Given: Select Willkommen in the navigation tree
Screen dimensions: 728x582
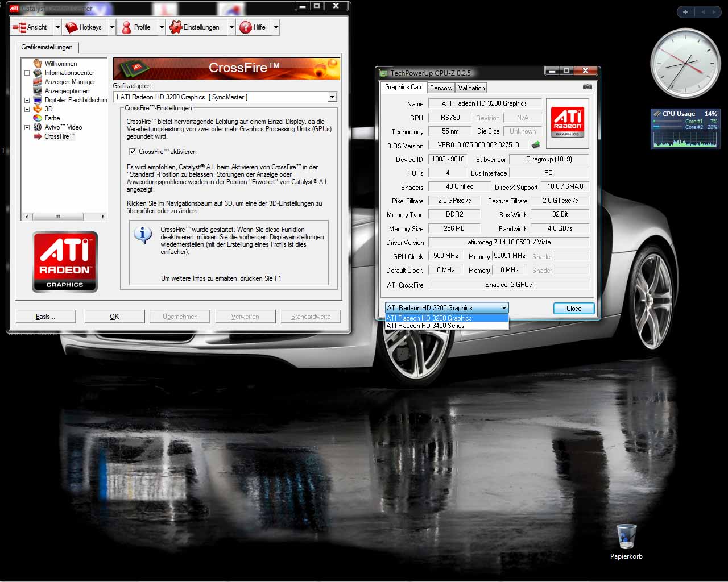Looking at the screenshot, I should click(x=61, y=64).
